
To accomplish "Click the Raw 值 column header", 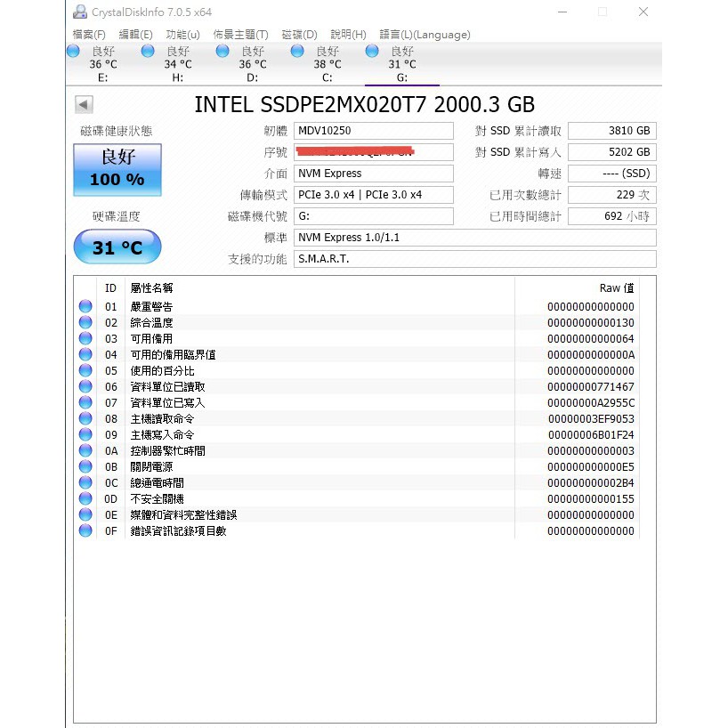I will click(x=616, y=288).
